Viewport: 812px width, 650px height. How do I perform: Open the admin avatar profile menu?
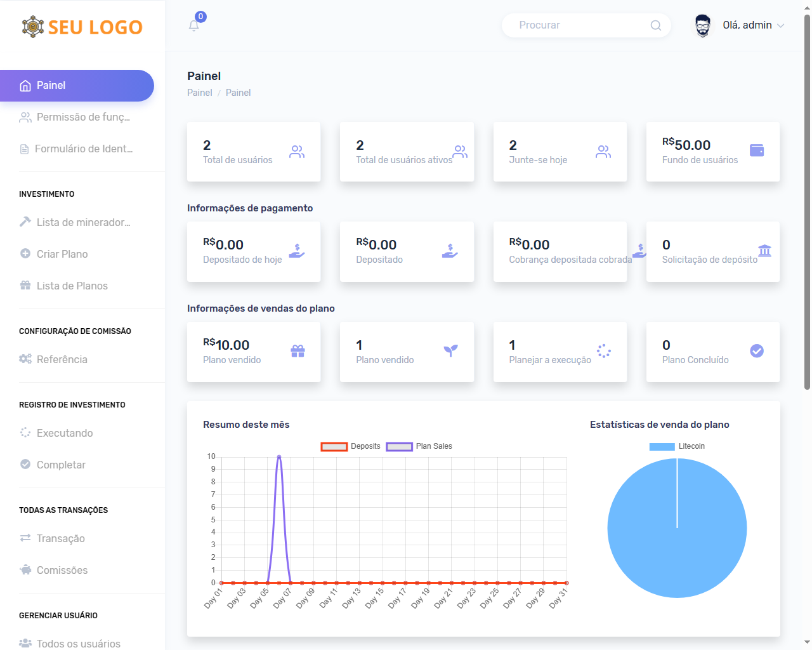click(702, 26)
